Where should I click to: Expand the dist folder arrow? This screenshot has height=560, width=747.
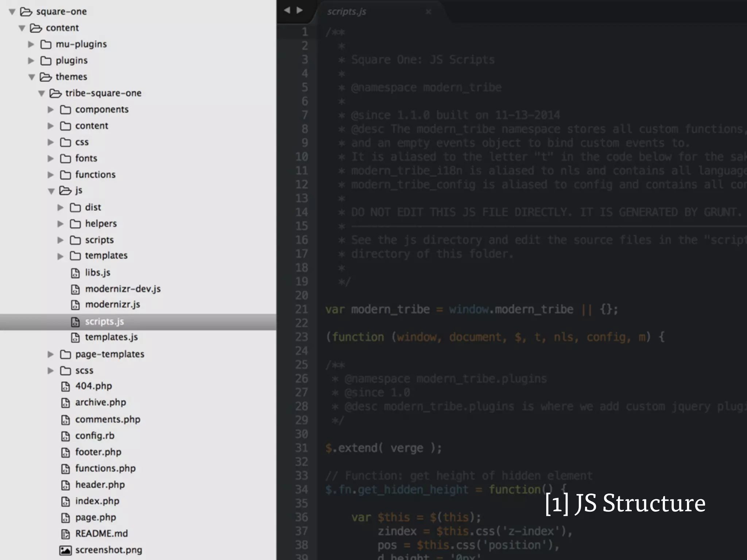pyautogui.click(x=61, y=207)
